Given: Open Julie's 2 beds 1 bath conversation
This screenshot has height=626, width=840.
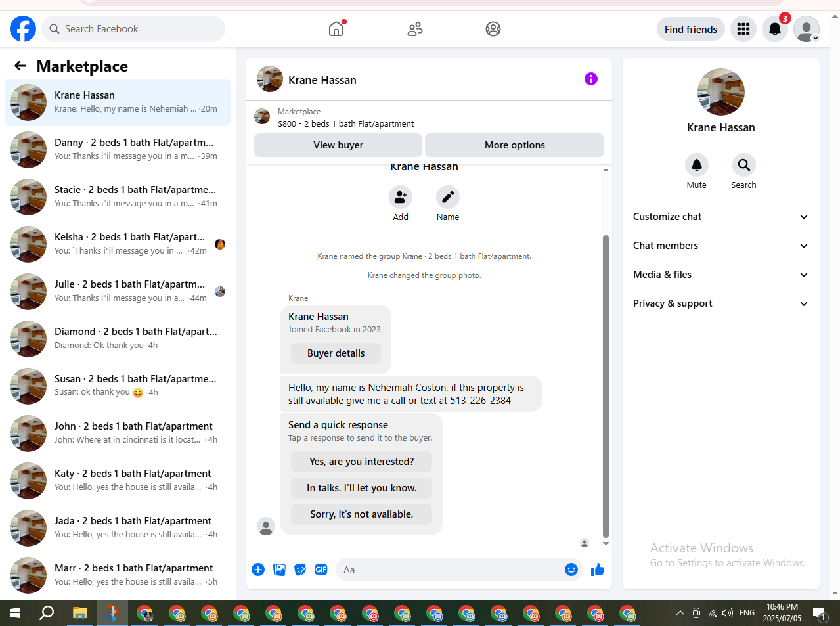Looking at the screenshot, I should [118, 292].
